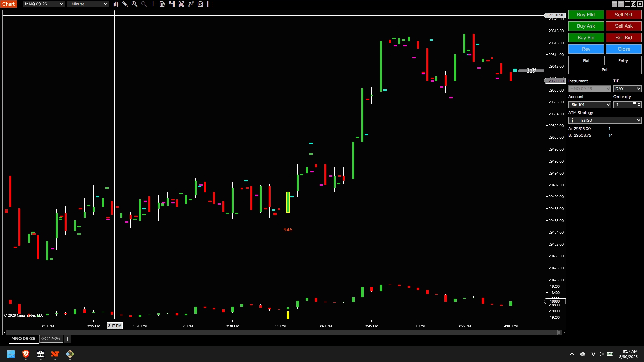The image size is (644, 362).
Task: Click the zoom out magnifier icon
Action: point(144,4)
